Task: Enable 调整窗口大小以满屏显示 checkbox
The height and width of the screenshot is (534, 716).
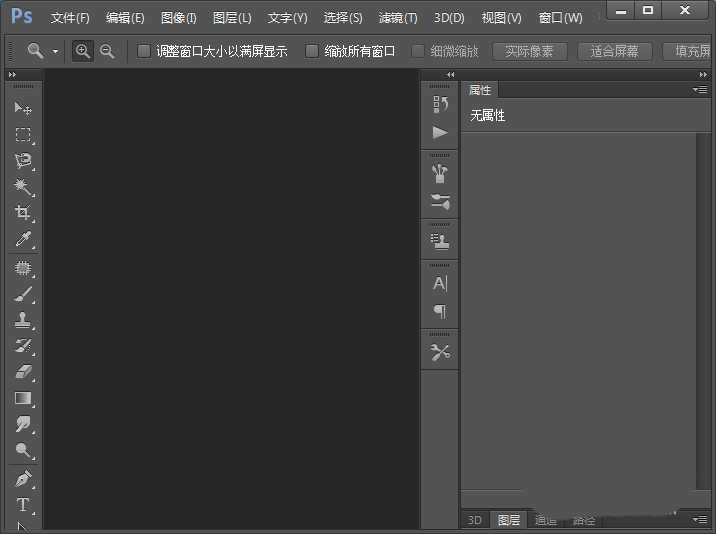Action: 144,51
